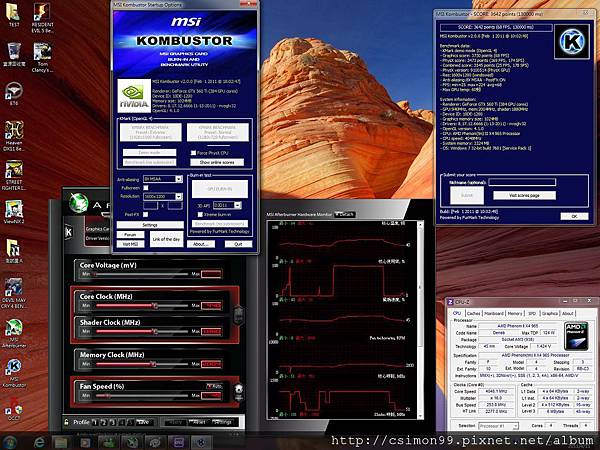Viewport: 600px width, 450px height.
Task: Open the 3D API dropdown
Action: (227, 205)
